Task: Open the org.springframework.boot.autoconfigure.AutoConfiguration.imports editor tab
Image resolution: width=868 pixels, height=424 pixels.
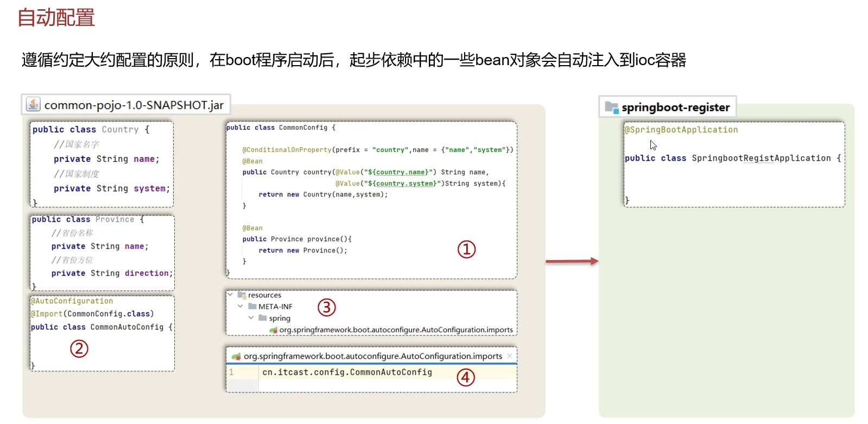Action: 371,356
